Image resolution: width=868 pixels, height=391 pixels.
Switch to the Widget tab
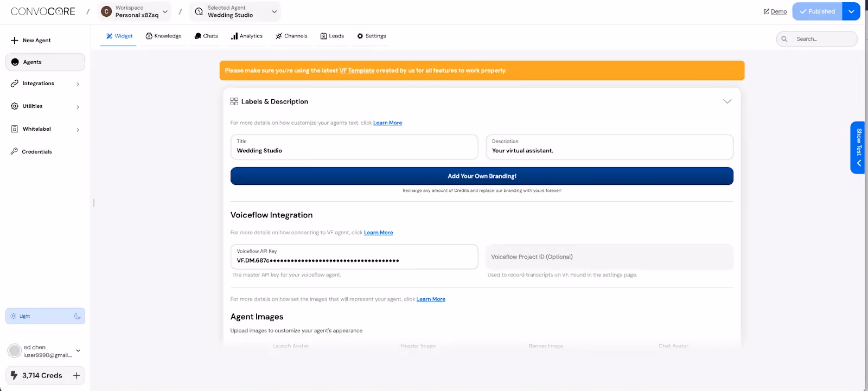coord(119,36)
